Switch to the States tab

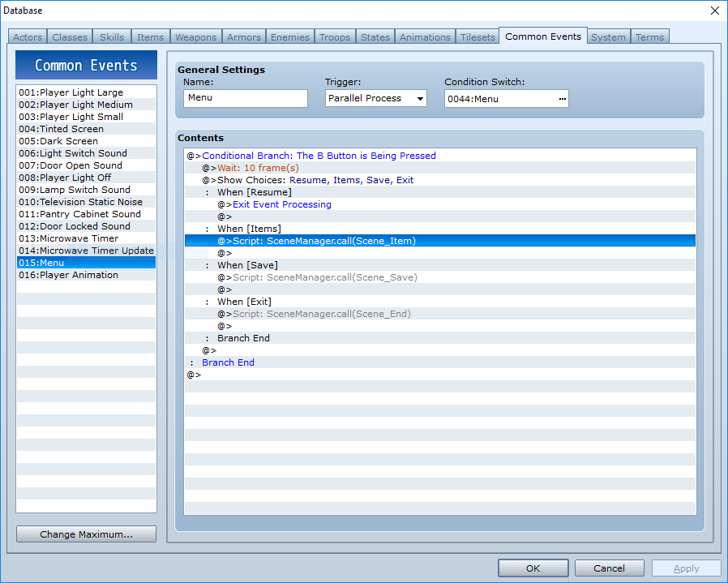[x=375, y=37]
